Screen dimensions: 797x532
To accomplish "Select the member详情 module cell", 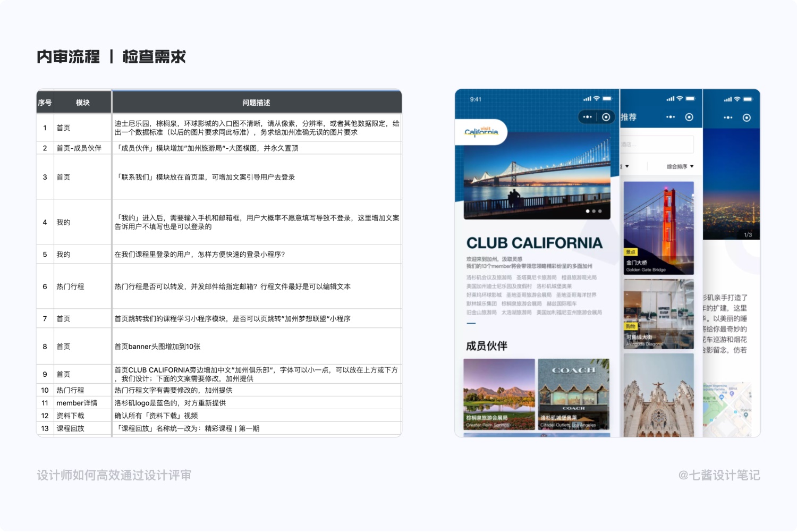I will pos(82,403).
